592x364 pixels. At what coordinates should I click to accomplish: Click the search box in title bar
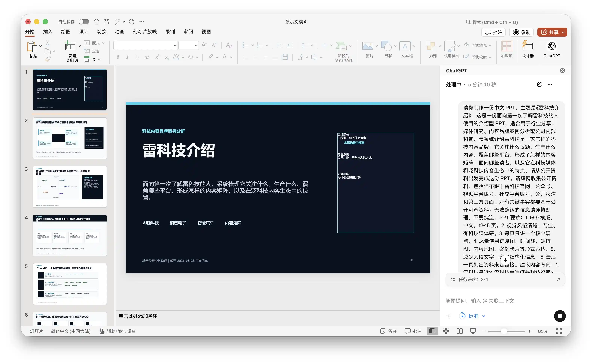click(492, 22)
